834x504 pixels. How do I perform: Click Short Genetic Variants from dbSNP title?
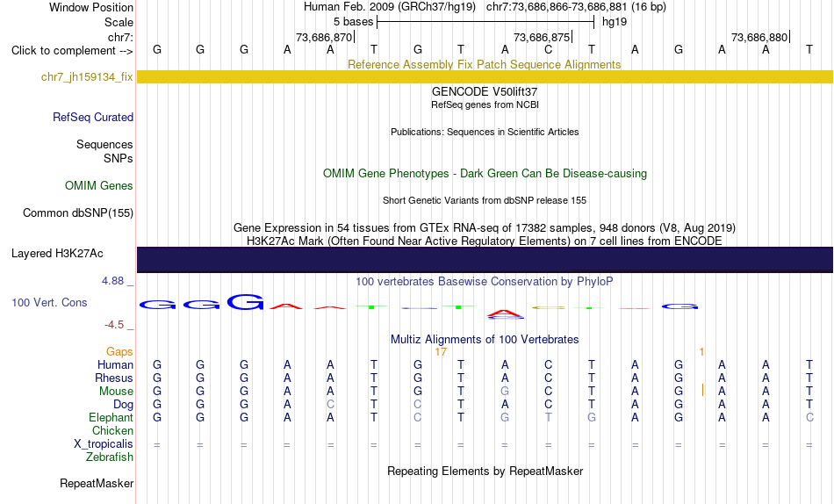[x=485, y=201]
